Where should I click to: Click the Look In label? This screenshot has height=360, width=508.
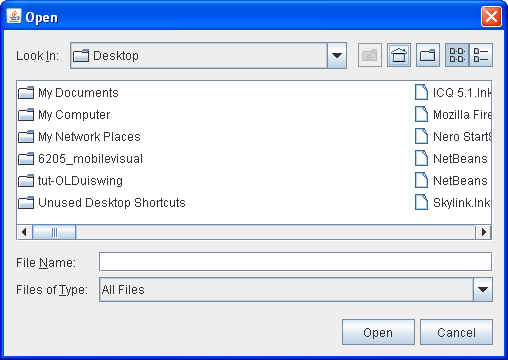pos(37,56)
